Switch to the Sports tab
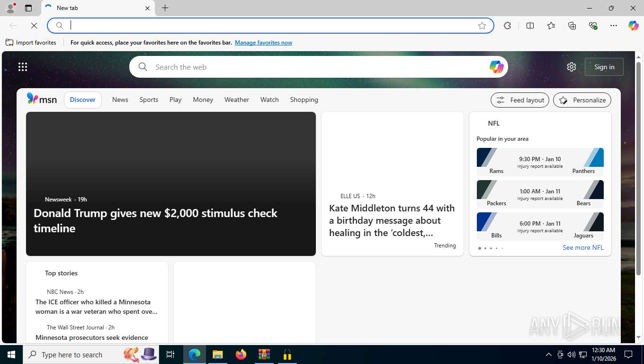This screenshot has width=644, height=364. (149, 100)
